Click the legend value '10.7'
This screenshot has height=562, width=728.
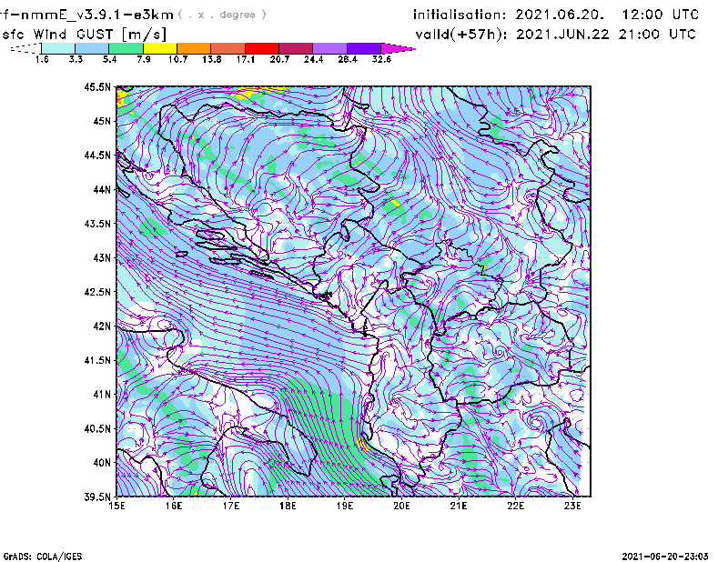177,59
